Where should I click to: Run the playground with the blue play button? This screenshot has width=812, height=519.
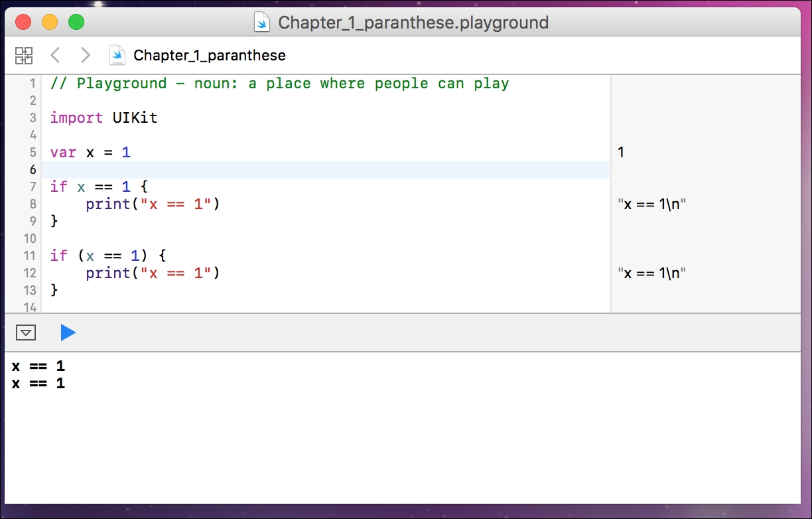pos(68,333)
